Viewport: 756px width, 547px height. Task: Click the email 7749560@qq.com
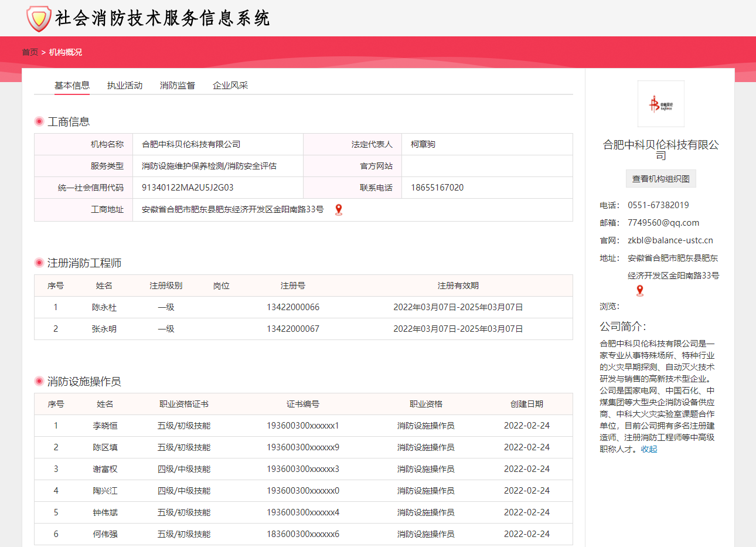click(663, 223)
